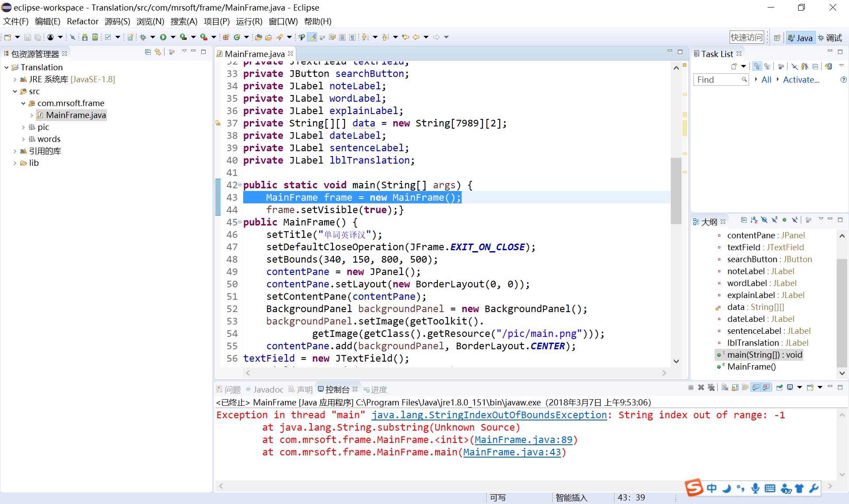Open the 窗口(W) menu

(283, 21)
